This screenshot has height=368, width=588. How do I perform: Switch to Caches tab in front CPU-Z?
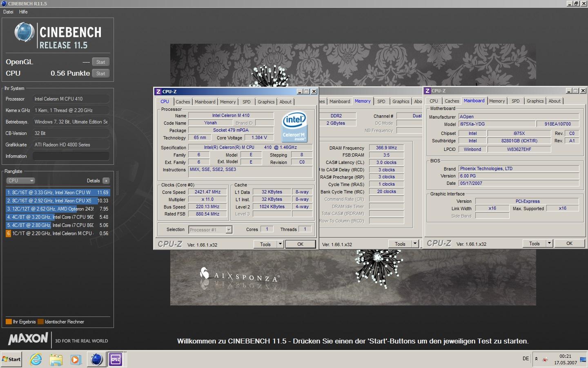[x=183, y=102]
